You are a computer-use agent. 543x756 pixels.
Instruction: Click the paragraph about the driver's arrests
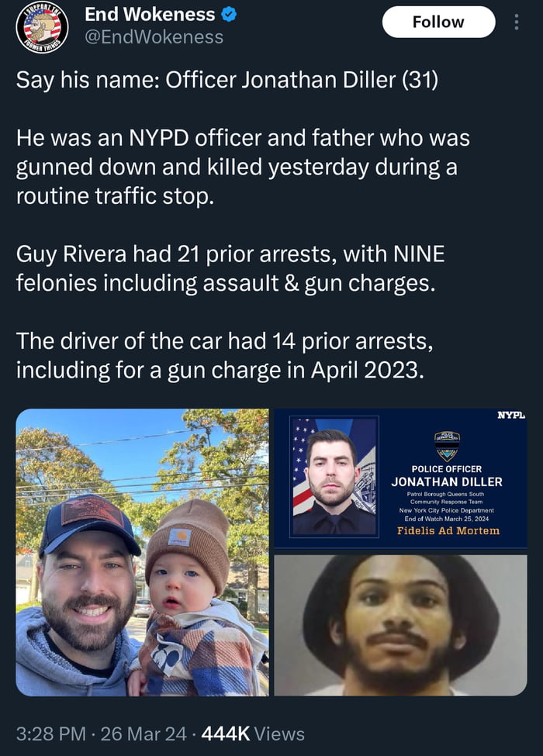pyautogui.click(x=221, y=354)
